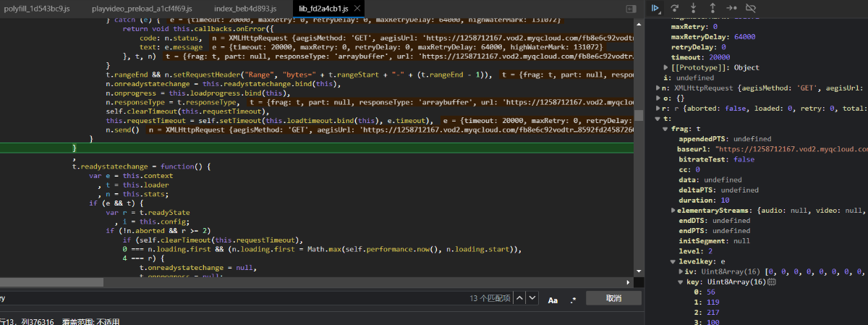Select the initSegment: null property
868x325 pixels.
click(x=713, y=240)
